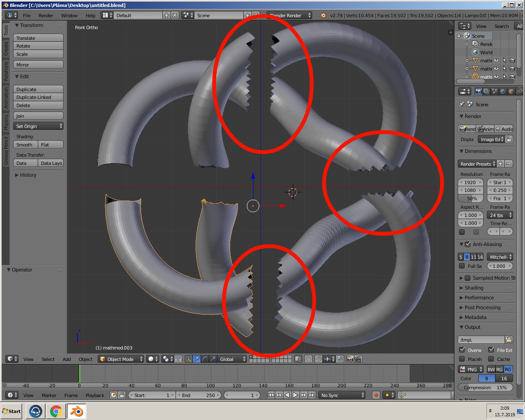Collapse the Scene tree in outliner

[459, 36]
